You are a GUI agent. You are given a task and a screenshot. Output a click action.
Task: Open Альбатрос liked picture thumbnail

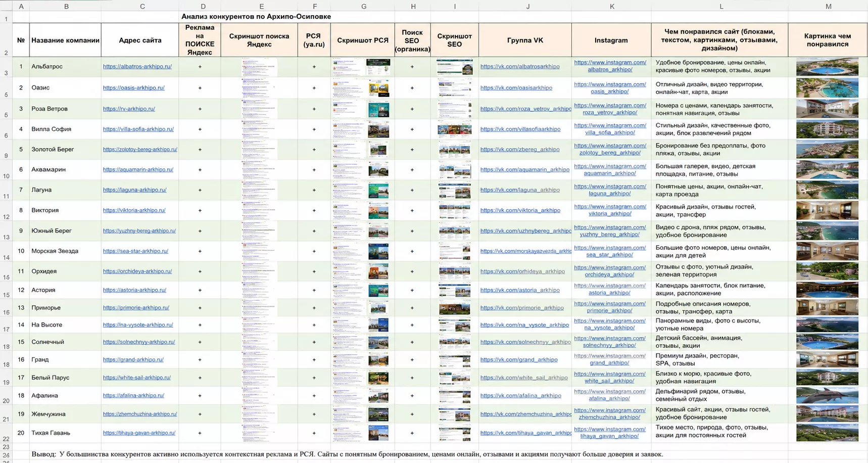[827, 67]
